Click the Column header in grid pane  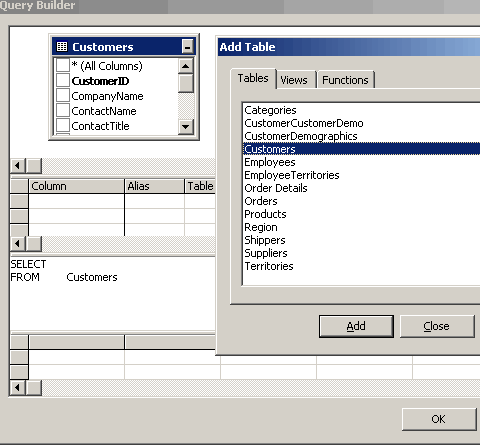click(x=76, y=186)
